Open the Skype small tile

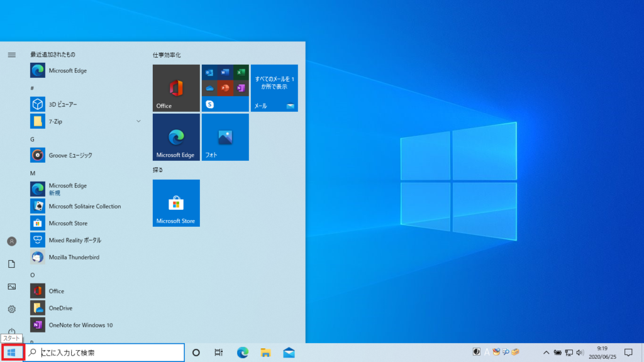[x=209, y=104]
